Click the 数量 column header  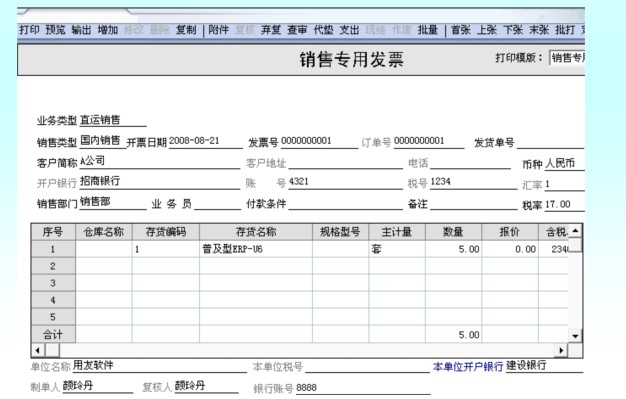coord(454,232)
